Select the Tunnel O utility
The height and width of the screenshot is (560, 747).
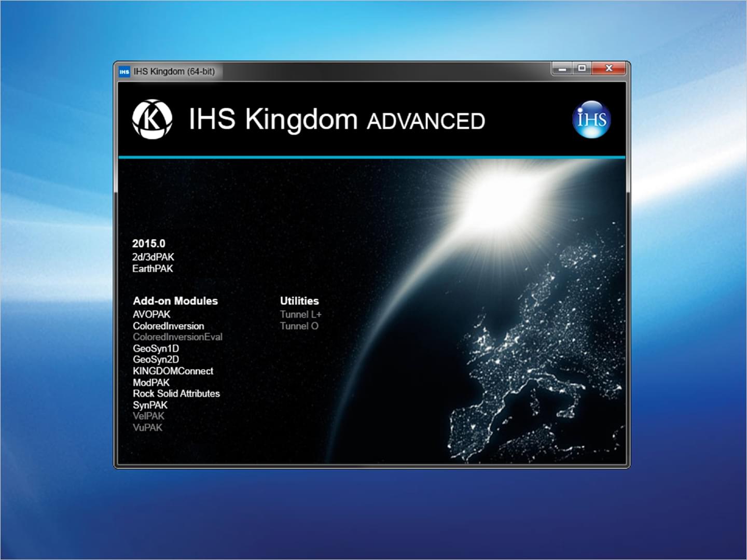[299, 326]
